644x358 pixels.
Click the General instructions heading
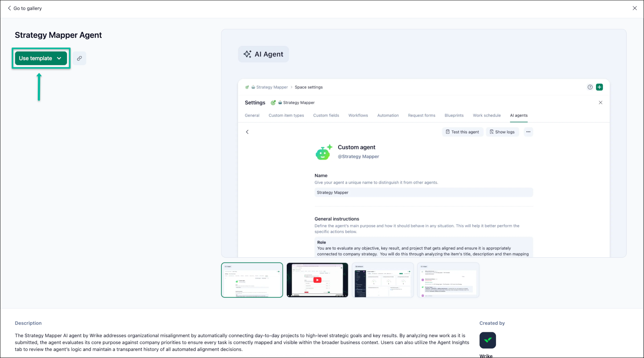coord(337,219)
